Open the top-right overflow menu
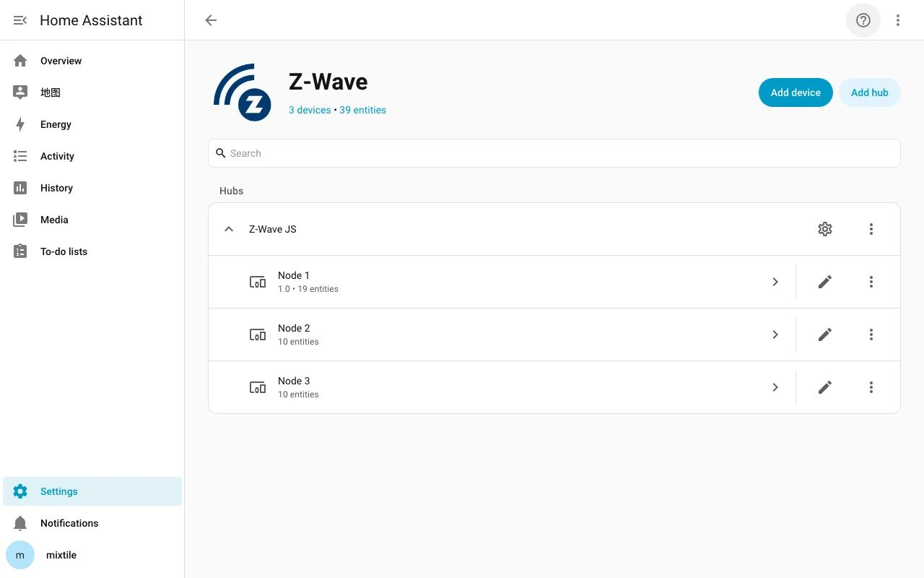The height and width of the screenshot is (578, 924). [x=898, y=20]
